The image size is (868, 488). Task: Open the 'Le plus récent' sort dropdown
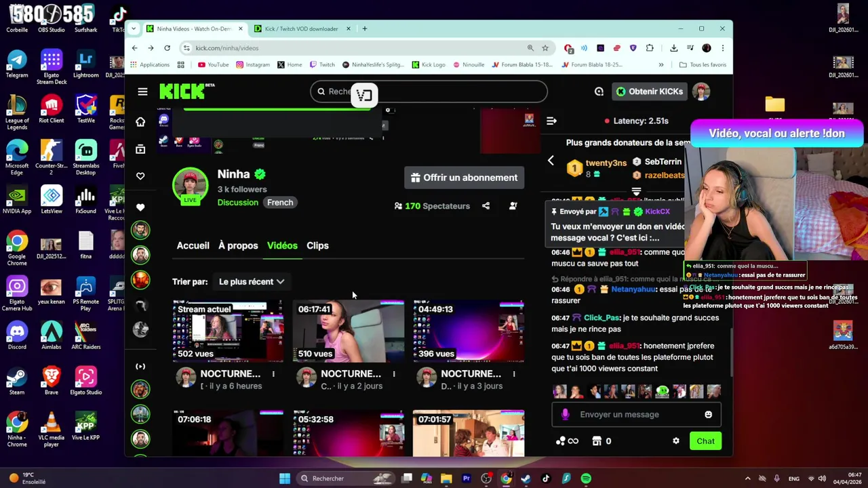click(x=251, y=282)
